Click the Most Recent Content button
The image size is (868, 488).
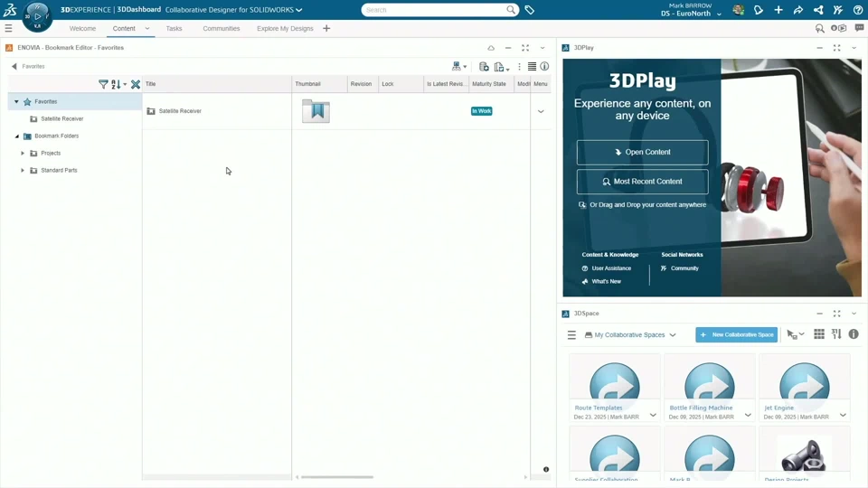click(642, 182)
